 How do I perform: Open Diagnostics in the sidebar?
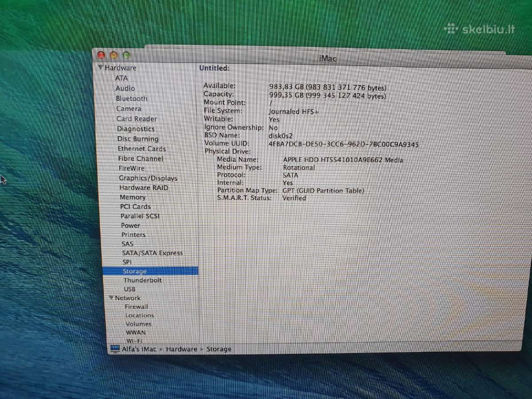pos(136,129)
